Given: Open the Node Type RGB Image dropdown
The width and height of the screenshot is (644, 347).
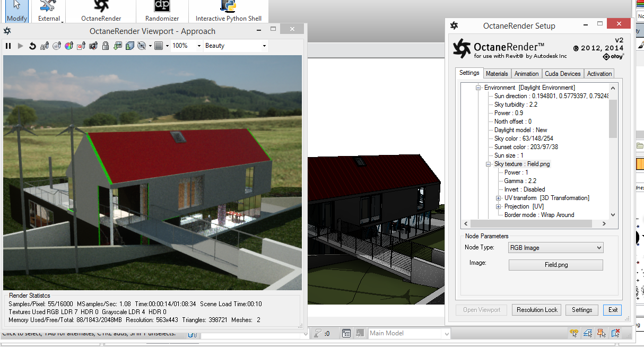Looking at the screenshot, I should 555,248.
